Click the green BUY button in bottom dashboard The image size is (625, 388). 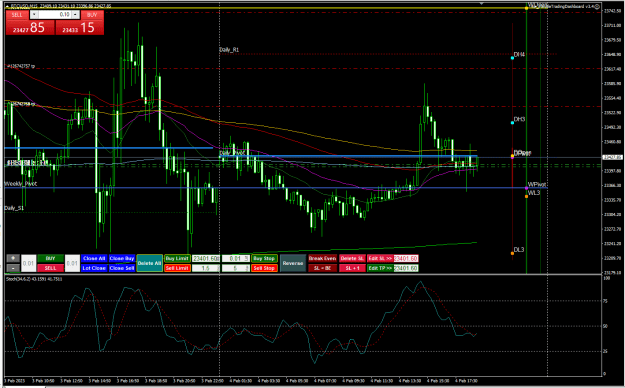click(x=50, y=258)
